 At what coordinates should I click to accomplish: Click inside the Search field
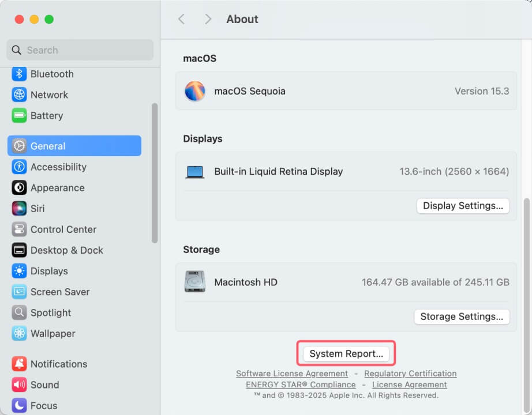click(x=79, y=50)
